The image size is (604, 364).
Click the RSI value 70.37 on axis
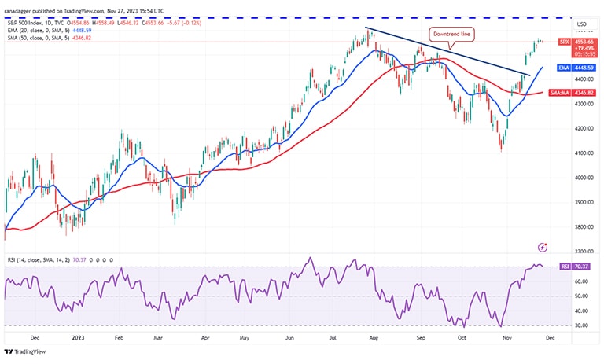[582, 267]
